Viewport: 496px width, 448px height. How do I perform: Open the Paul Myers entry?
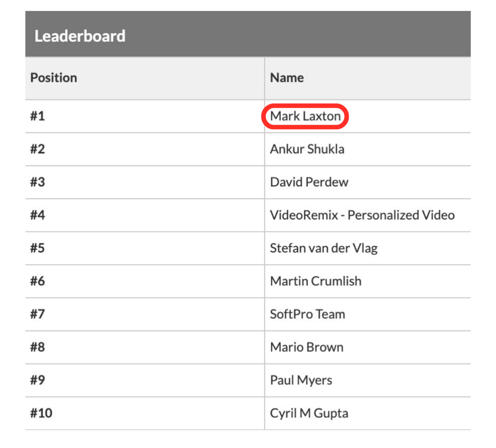pyautogui.click(x=301, y=380)
